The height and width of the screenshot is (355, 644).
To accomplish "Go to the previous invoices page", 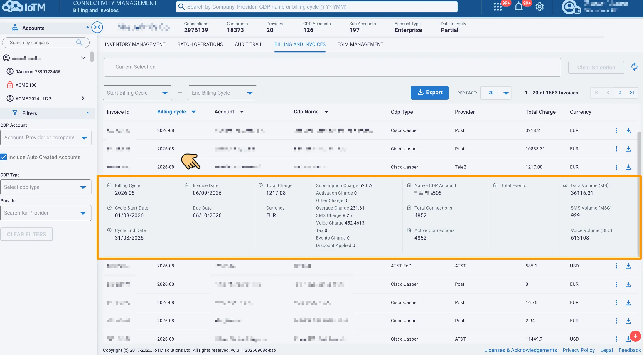I will coord(608,93).
